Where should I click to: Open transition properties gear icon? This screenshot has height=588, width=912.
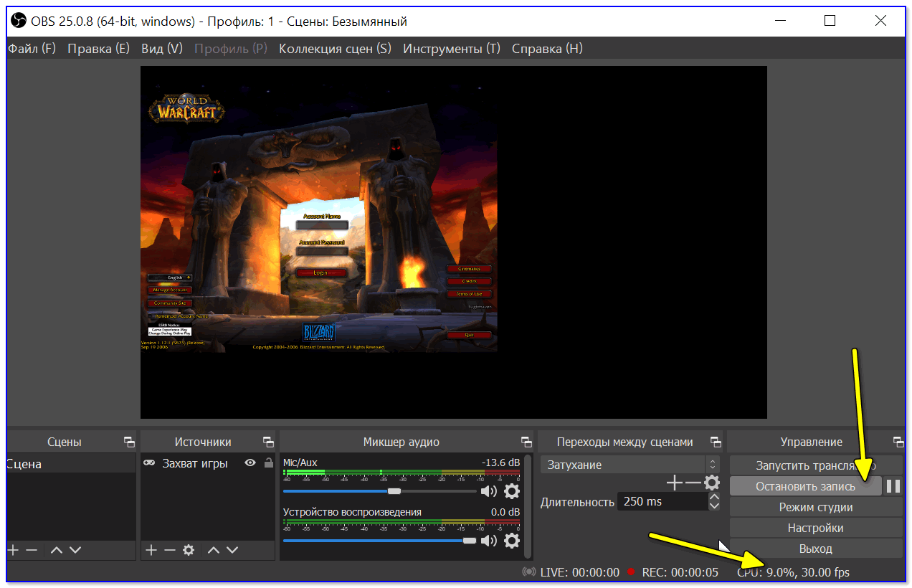point(712,483)
